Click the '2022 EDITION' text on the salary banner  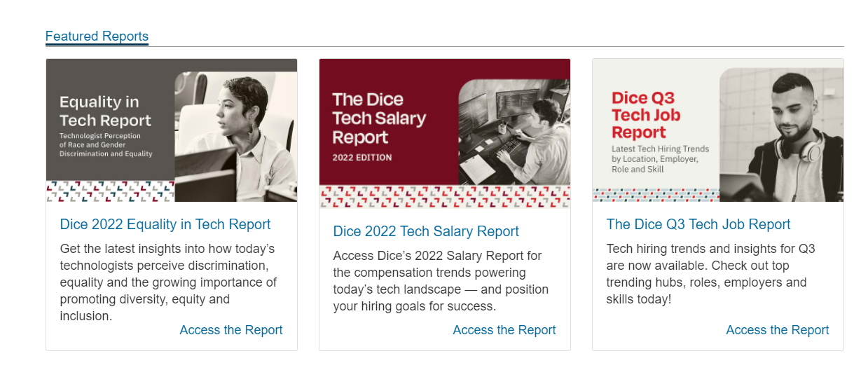361,157
